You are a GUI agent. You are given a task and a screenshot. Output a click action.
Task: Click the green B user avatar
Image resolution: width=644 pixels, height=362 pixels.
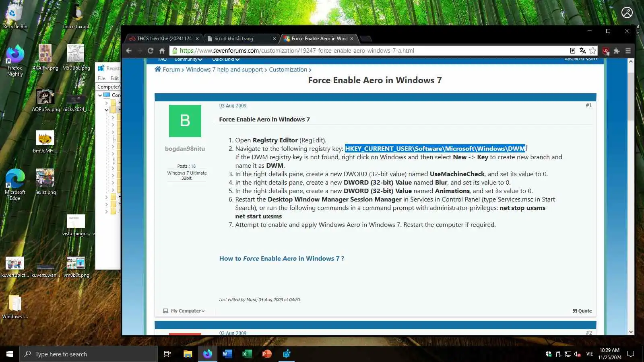point(185,121)
